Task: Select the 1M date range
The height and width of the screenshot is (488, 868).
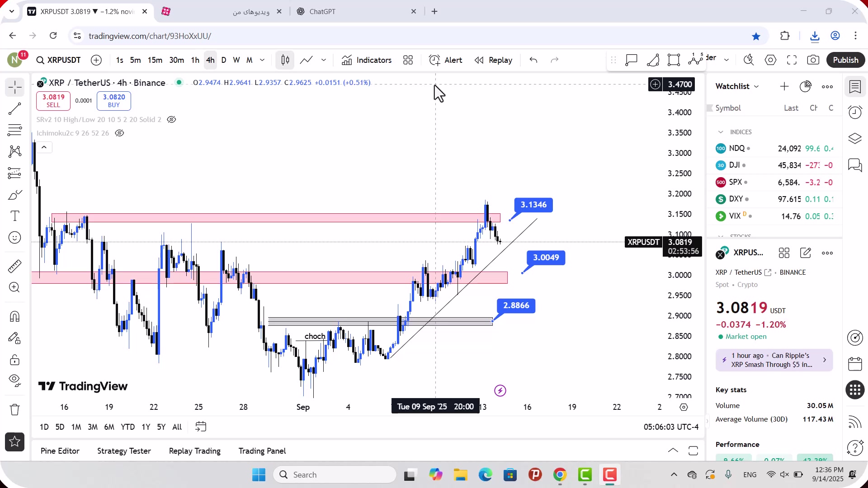Action: [76, 427]
